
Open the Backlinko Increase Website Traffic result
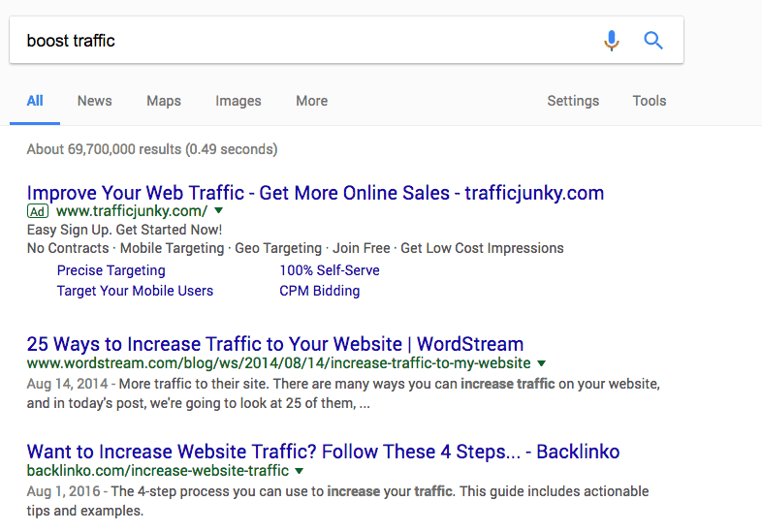(x=323, y=452)
